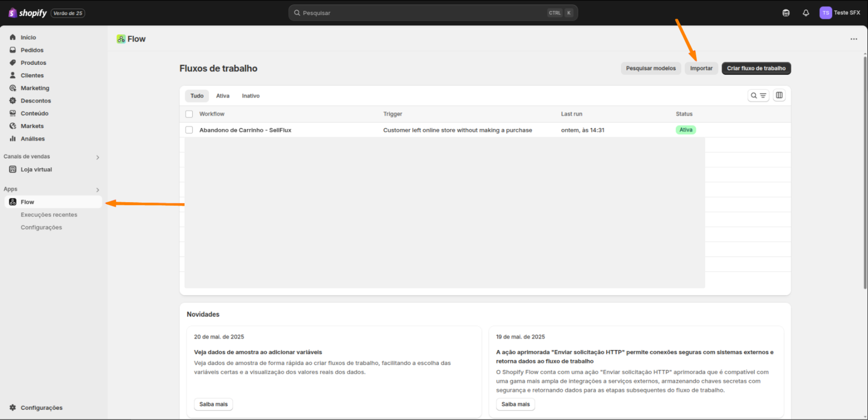Screen dimensions: 868x420
Task: Click the Last run column header
Action: coord(572,114)
